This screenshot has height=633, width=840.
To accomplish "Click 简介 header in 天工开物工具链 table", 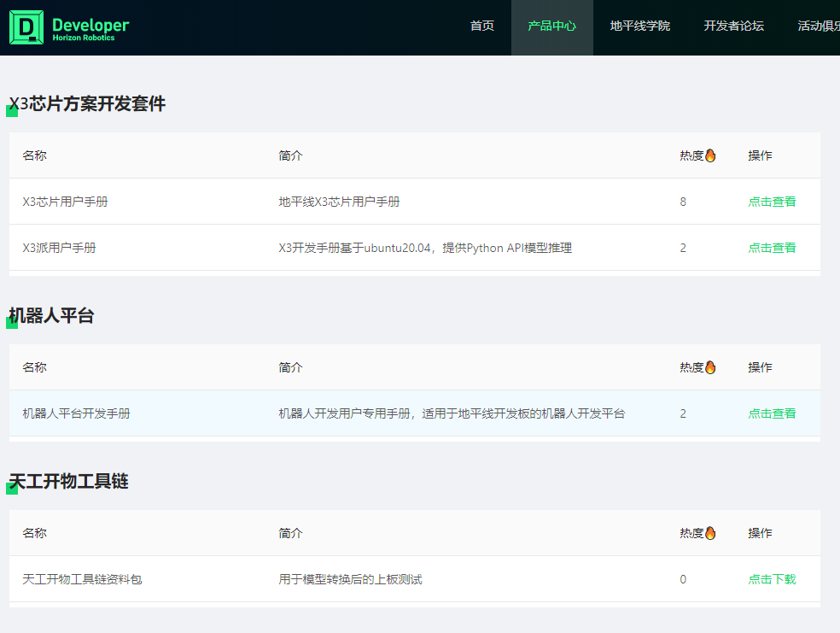I will (291, 533).
